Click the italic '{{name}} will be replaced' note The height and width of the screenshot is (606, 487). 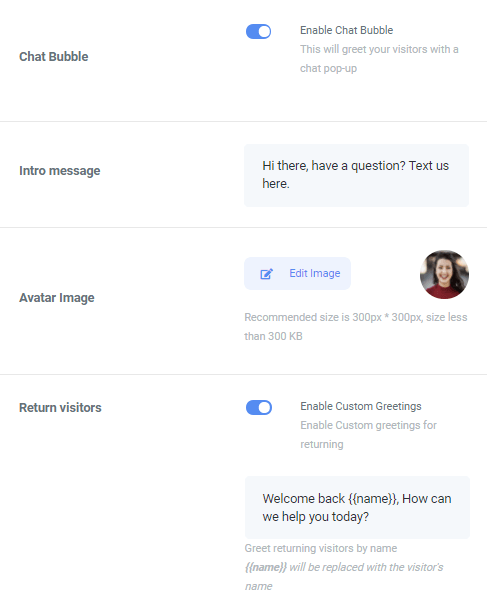tap(344, 576)
